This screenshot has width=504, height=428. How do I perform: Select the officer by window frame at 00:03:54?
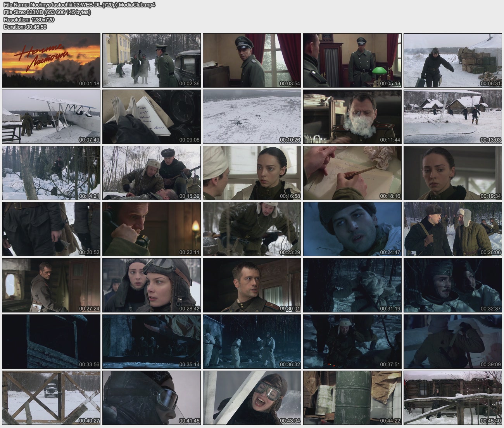[252, 60]
